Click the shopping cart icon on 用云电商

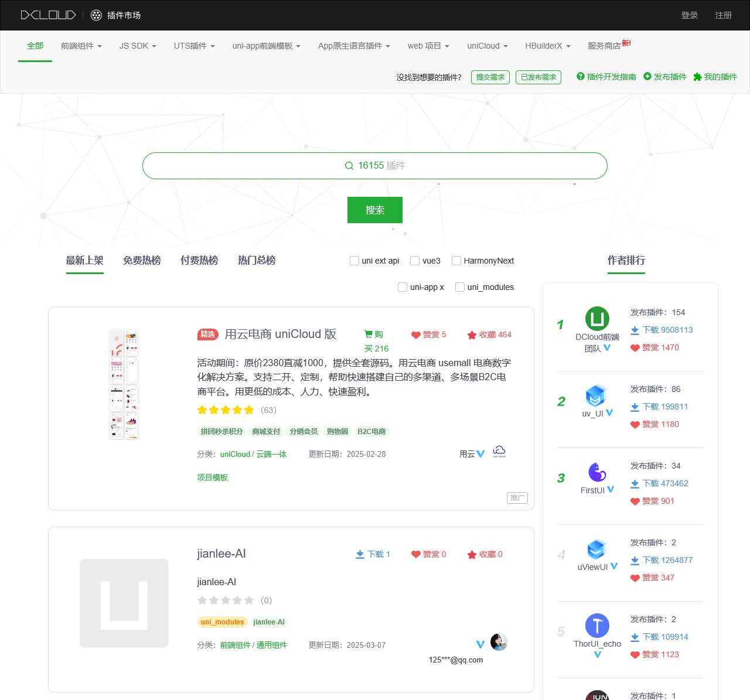click(369, 334)
